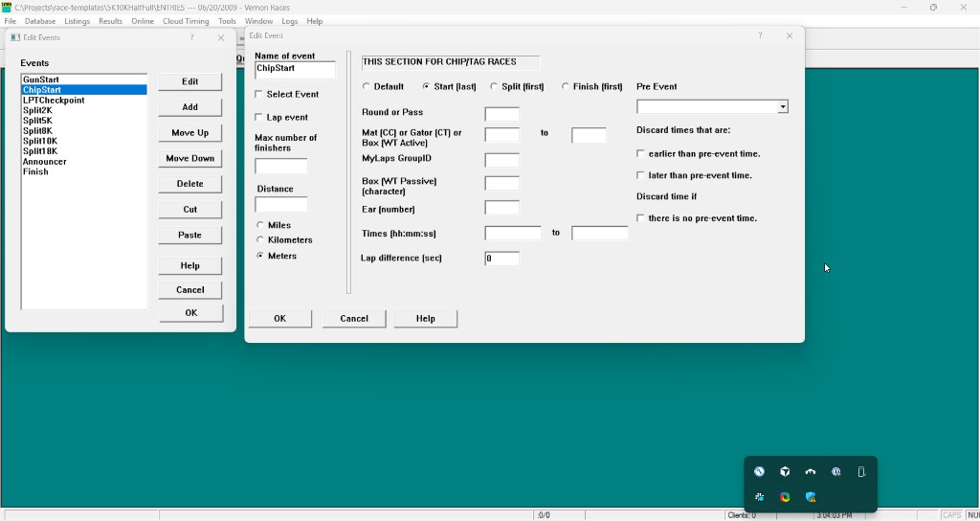Open the phone device tray icon

click(x=861, y=471)
